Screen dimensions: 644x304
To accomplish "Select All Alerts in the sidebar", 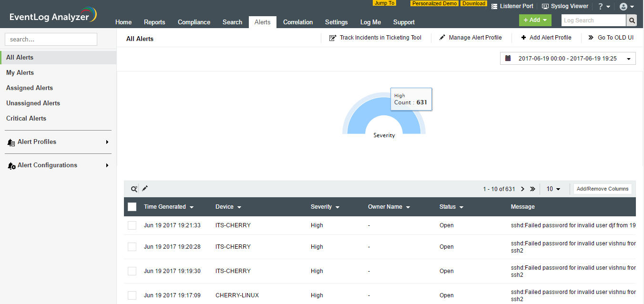I will tap(58, 58).
